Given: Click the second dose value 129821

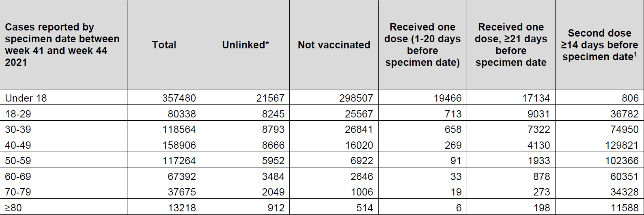Looking at the screenshot, I should [x=622, y=145].
